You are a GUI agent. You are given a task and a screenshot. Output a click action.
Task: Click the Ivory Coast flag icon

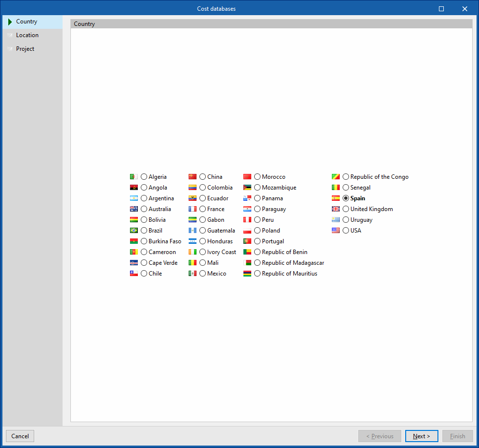pyautogui.click(x=193, y=252)
